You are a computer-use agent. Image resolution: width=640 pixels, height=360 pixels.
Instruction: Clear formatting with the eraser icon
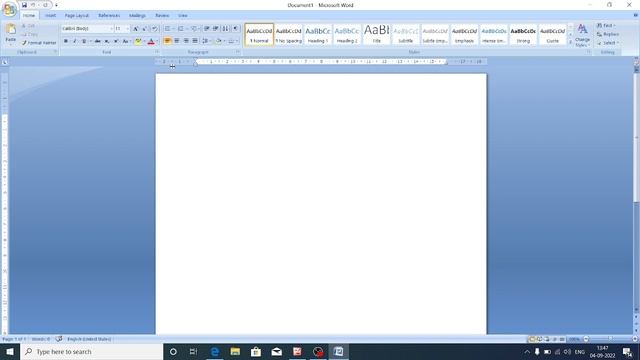pos(155,29)
